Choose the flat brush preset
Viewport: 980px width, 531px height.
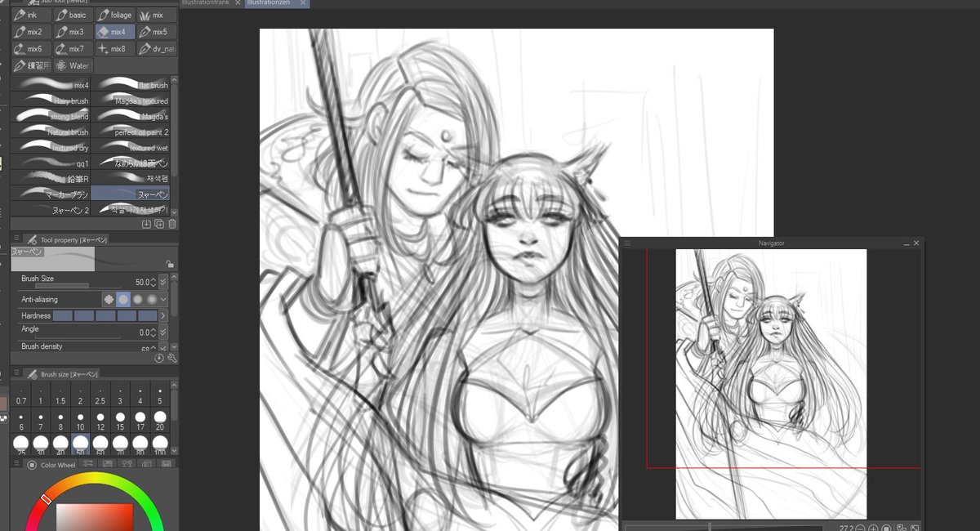pos(131,85)
